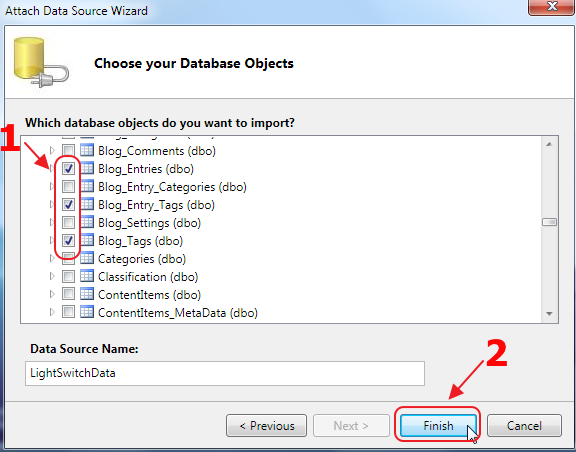
Task: Enable the ContentItems checkbox
Action: (x=68, y=294)
